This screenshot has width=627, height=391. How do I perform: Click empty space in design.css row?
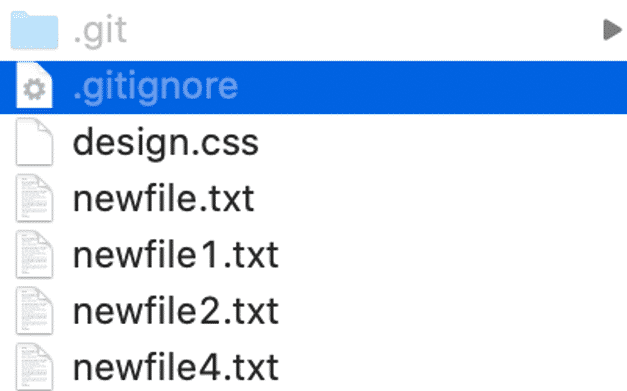pyautogui.click(x=440, y=143)
